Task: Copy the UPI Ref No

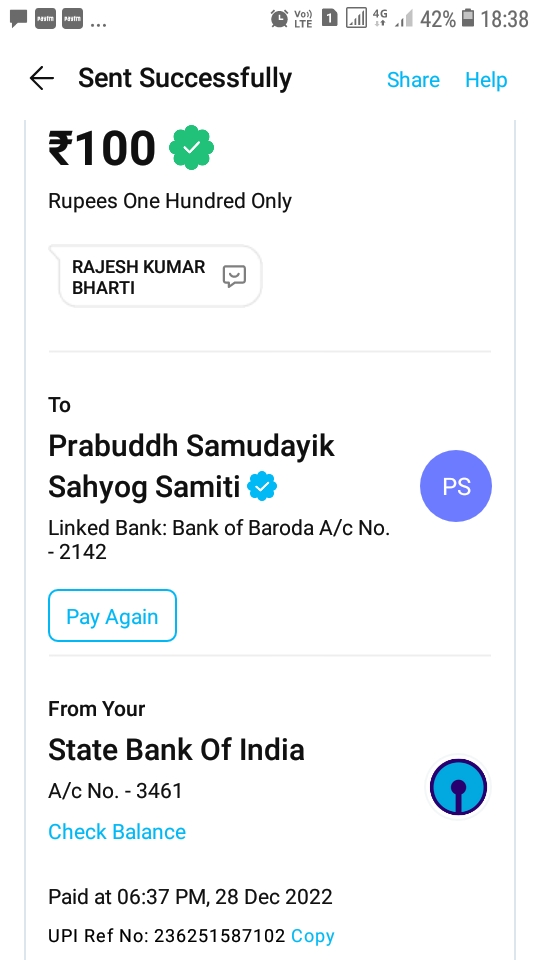Action: point(313,936)
